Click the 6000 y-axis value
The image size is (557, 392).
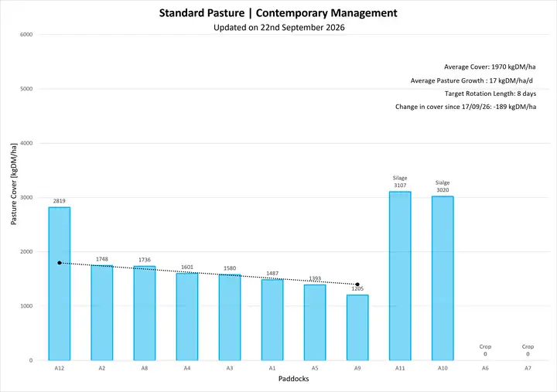click(26, 35)
